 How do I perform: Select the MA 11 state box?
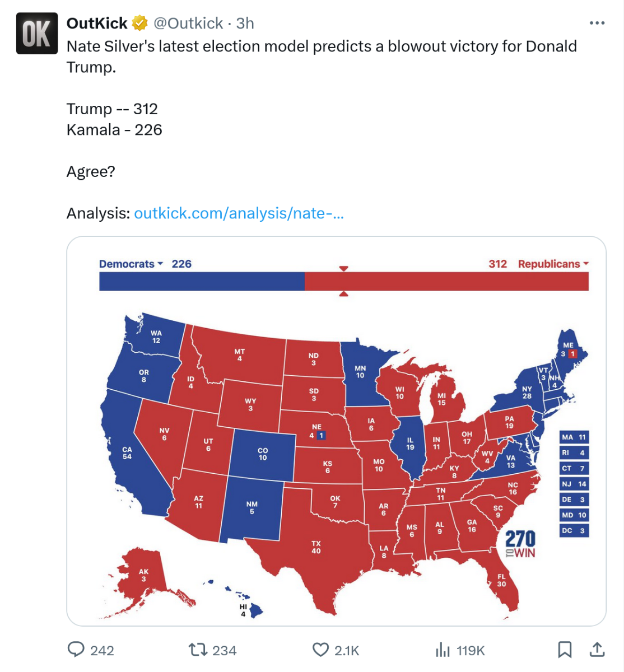[x=574, y=437]
